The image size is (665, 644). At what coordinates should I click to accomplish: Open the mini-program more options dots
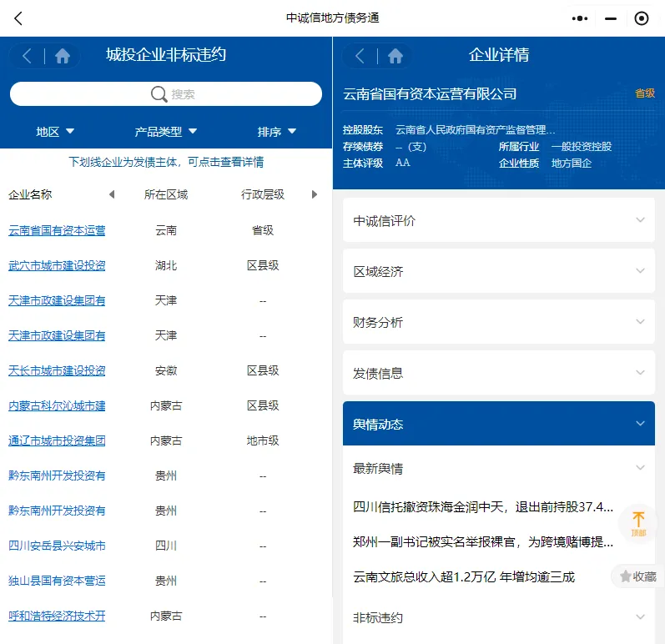coord(579,18)
